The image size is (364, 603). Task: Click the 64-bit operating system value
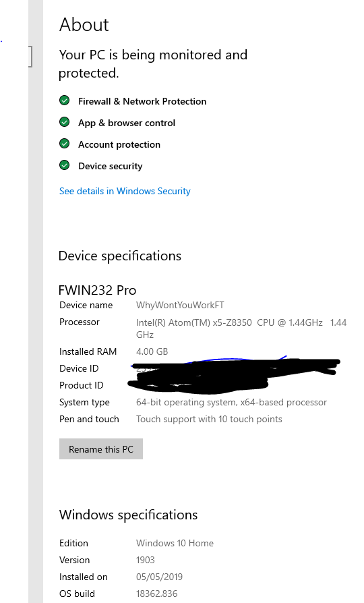click(x=231, y=402)
